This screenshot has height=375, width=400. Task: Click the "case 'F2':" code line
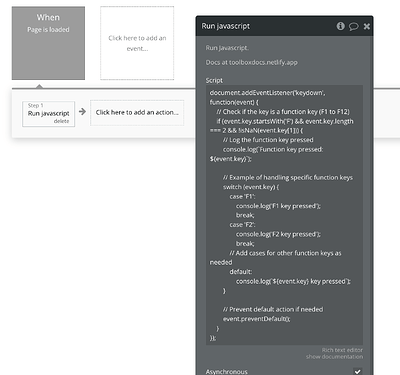click(x=242, y=225)
